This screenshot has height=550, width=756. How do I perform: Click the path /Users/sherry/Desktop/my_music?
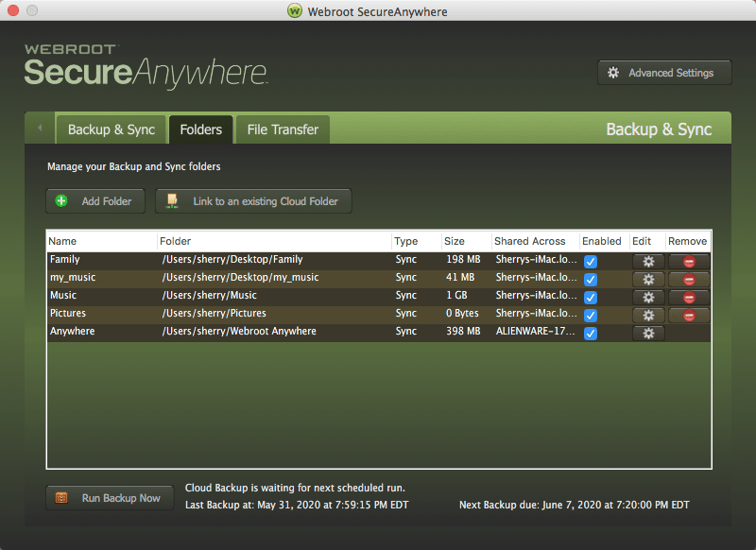pyautogui.click(x=241, y=277)
